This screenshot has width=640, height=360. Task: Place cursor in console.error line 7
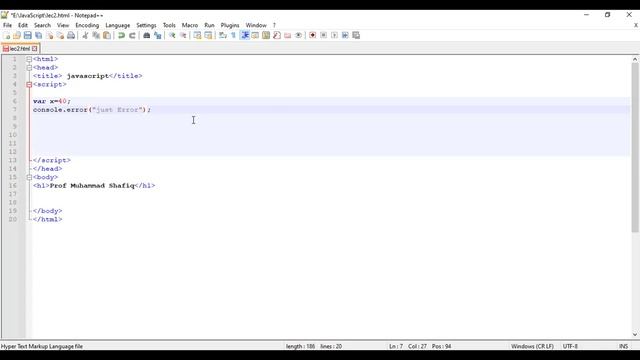click(92, 110)
